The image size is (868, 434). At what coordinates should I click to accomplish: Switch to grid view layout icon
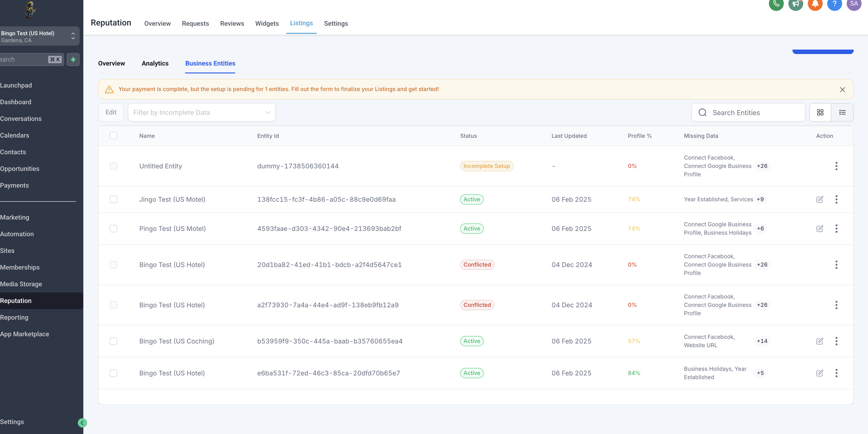[x=820, y=112]
